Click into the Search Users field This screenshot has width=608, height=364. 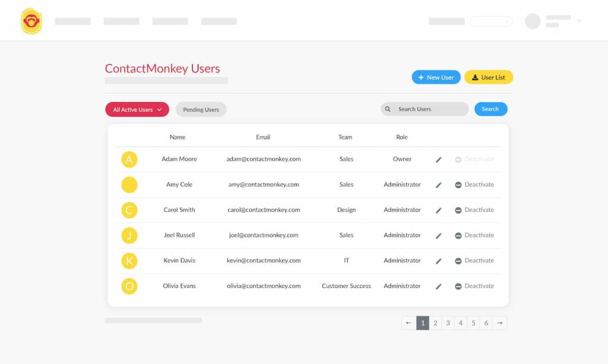click(425, 109)
